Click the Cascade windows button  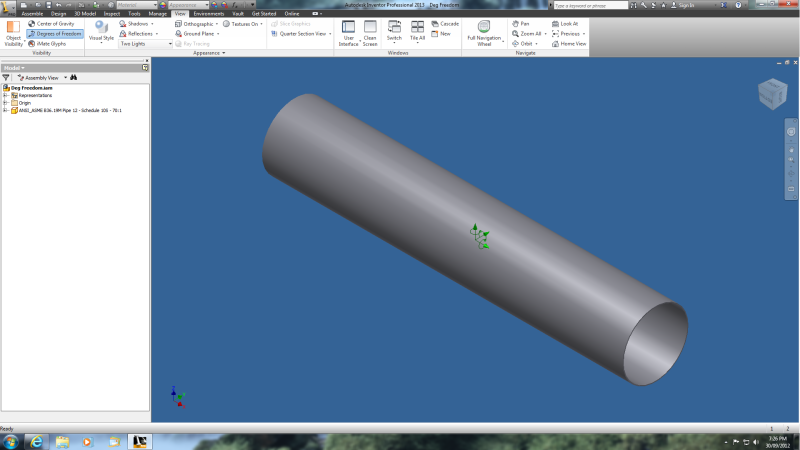click(446, 23)
